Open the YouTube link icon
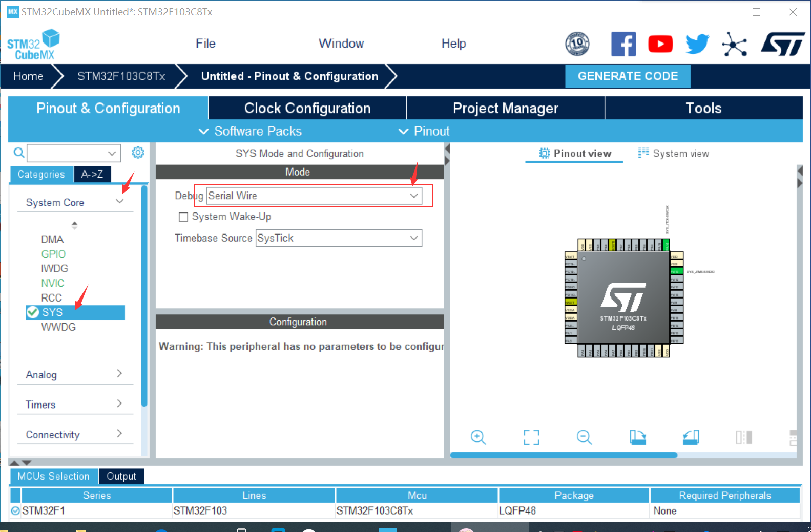The image size is (811, 532). point(660,44)
